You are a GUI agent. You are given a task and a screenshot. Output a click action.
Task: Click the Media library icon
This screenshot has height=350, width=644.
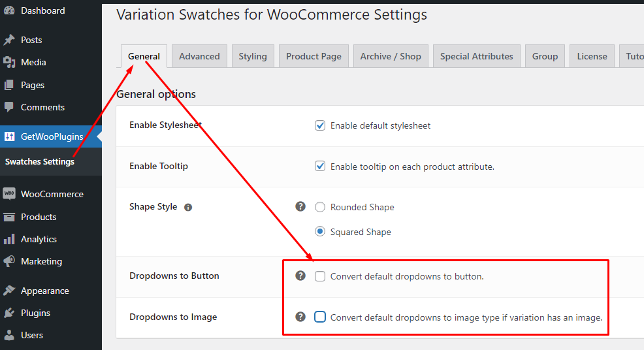pyautogui.click(x=9, y=62)
